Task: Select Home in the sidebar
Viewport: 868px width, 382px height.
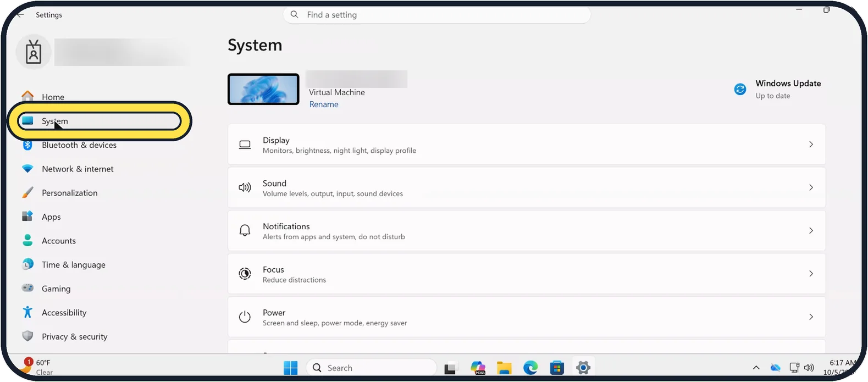Action: pyautogui.click(x=53, y=97)
